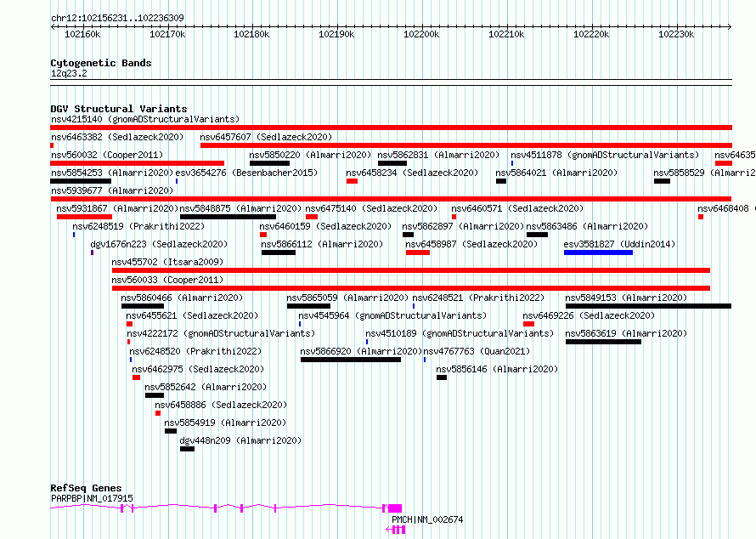Click the nsv5931867 Almarri2020 label
Viewport: 756px width, 539px height.
[117, 208]
